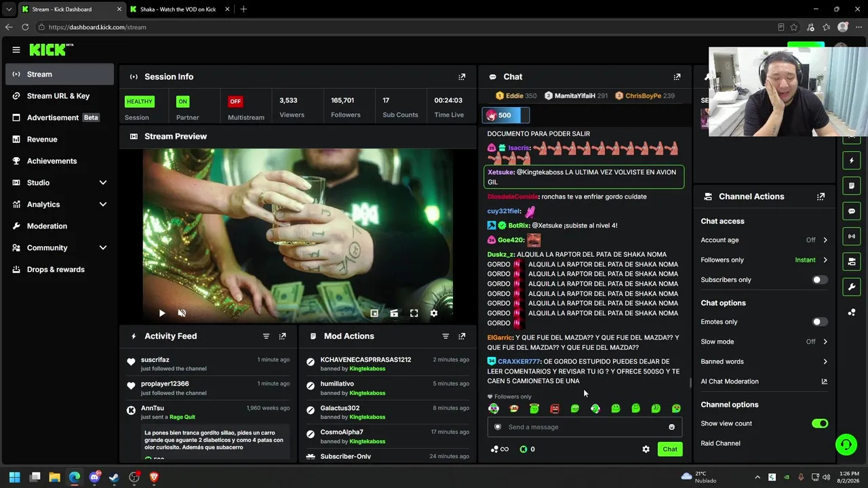This screenshot has height=488, width=868.
Task: Open the Activity Feed filter icon
Action: click(266, 336)
